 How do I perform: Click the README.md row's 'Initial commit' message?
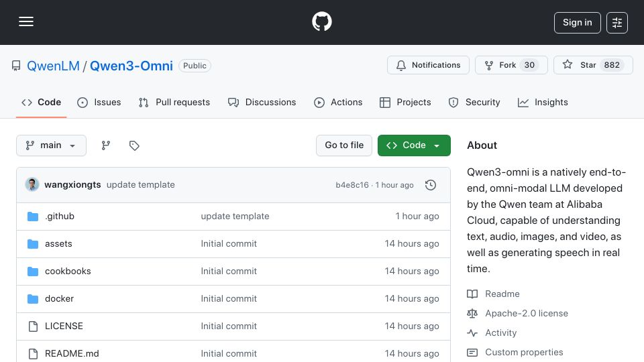[229, 354]
